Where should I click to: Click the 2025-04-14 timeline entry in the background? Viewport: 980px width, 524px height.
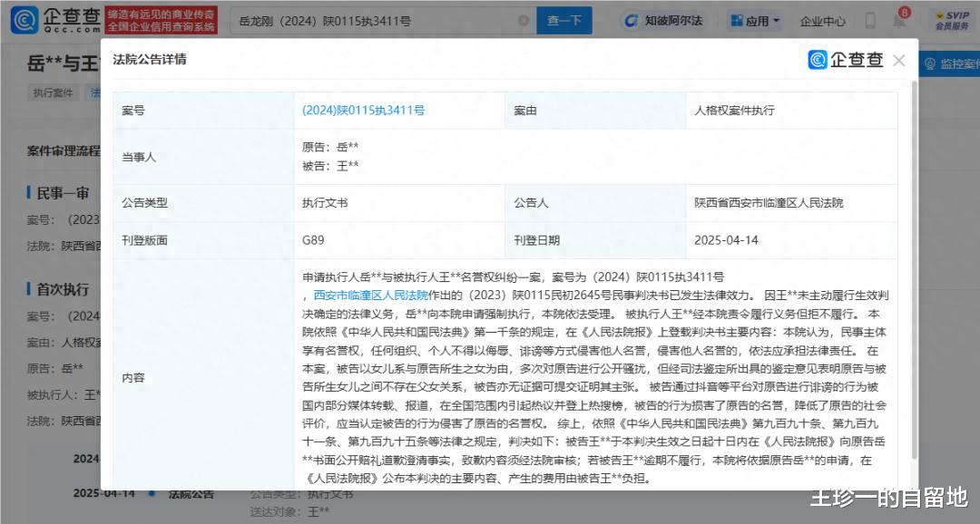click(103, 493)
